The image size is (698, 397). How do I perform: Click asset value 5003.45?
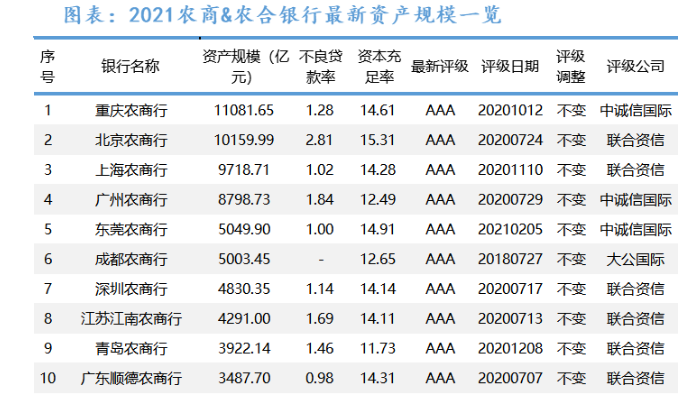(x=244, y=259)
